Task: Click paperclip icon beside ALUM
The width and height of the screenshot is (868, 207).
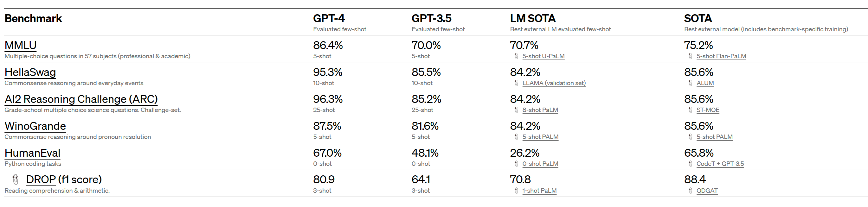Action: coord(691,83)
